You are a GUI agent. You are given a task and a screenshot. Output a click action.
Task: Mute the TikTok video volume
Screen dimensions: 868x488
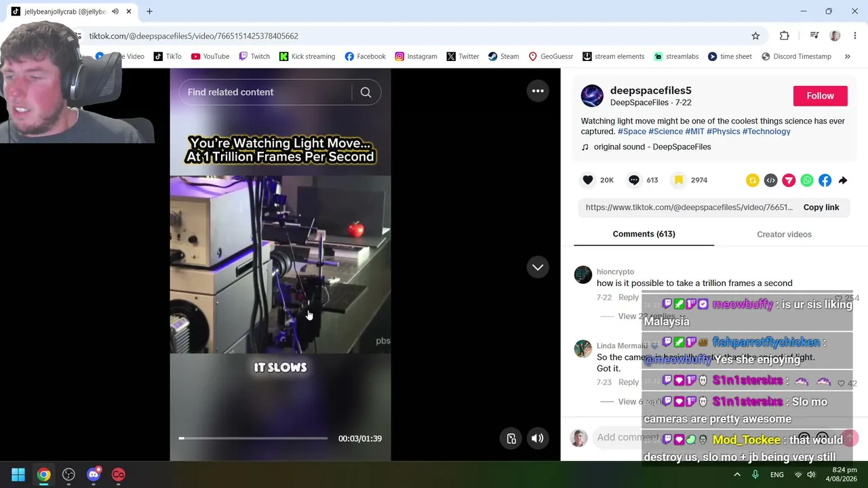537,439
